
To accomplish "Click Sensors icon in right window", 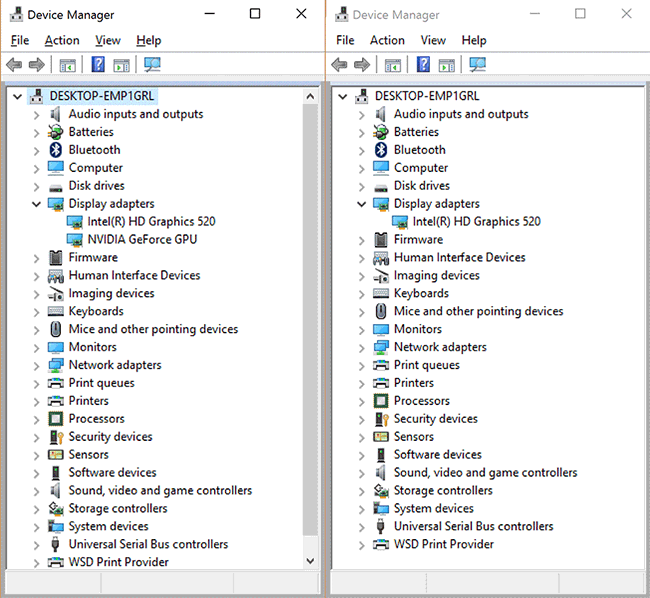I will pos(381,437).
